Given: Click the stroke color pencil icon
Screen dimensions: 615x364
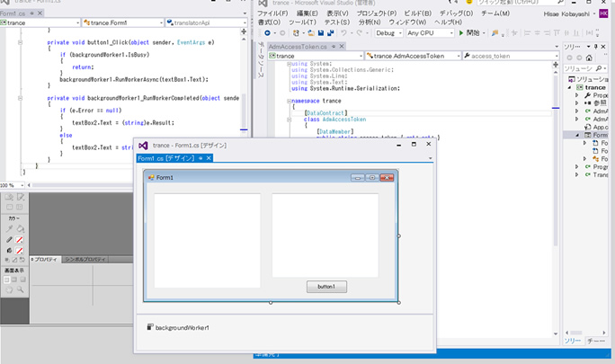Looking at the screenshot, I should coord(9,239).
